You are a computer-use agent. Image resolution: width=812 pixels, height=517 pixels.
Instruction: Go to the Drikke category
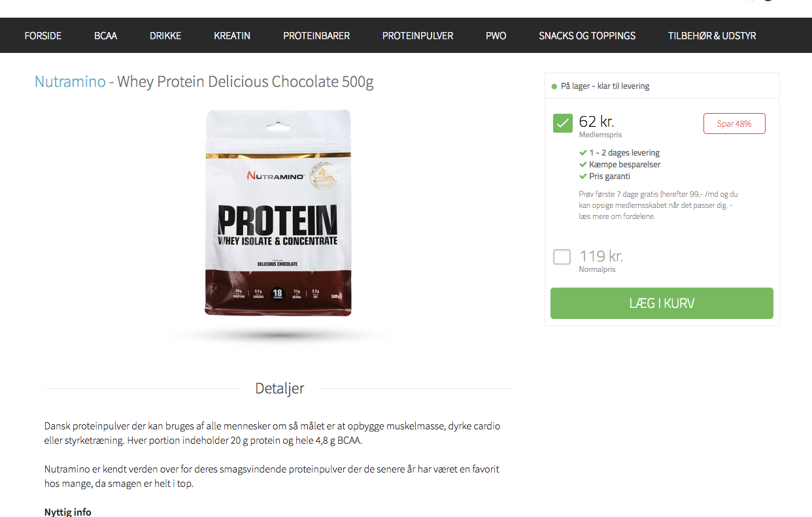pos(165,35)
